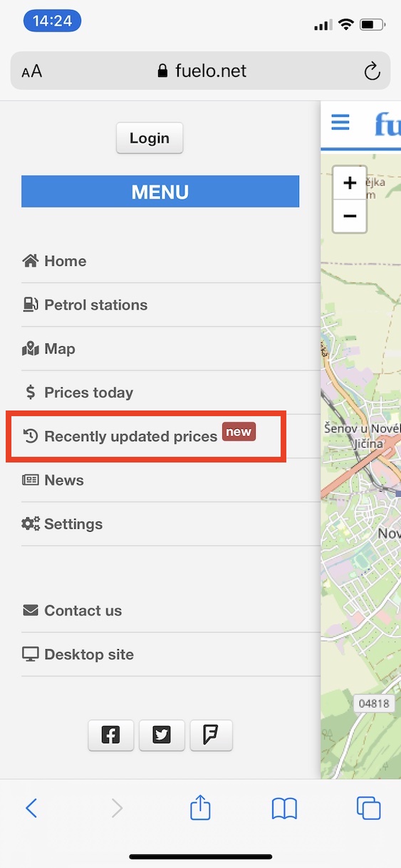This screenshot has width=401, height=868.
Task: Open Safari bookmarks
Action: (x=284, y=808)
